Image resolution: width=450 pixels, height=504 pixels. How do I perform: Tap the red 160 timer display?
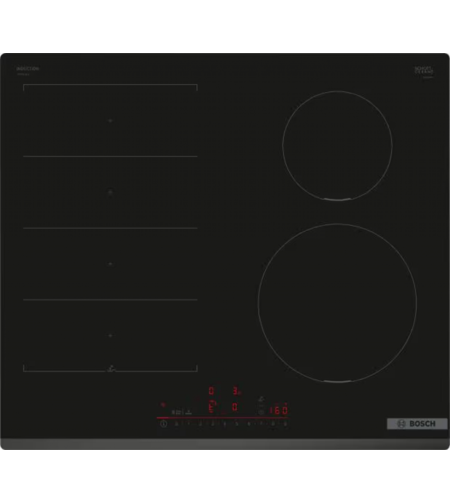pyautogui.click(x=278, y=410)
